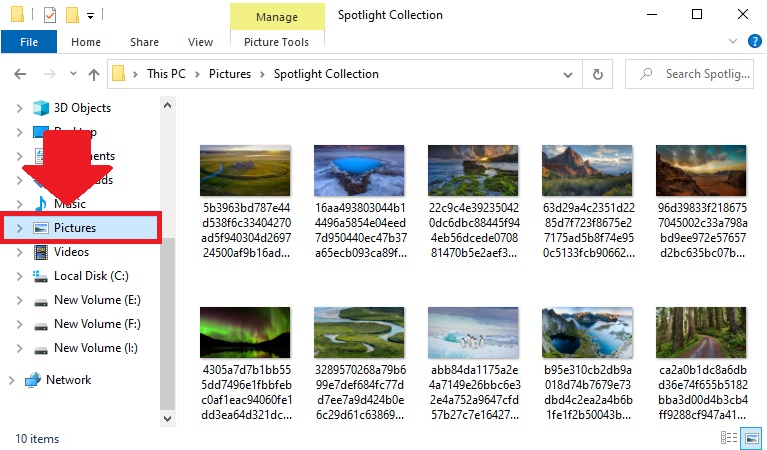Image resolution: width=767 pixels, height=450 pixels.
Task: Select Videos in the navigation pane
Action: (x=71, y=251)
